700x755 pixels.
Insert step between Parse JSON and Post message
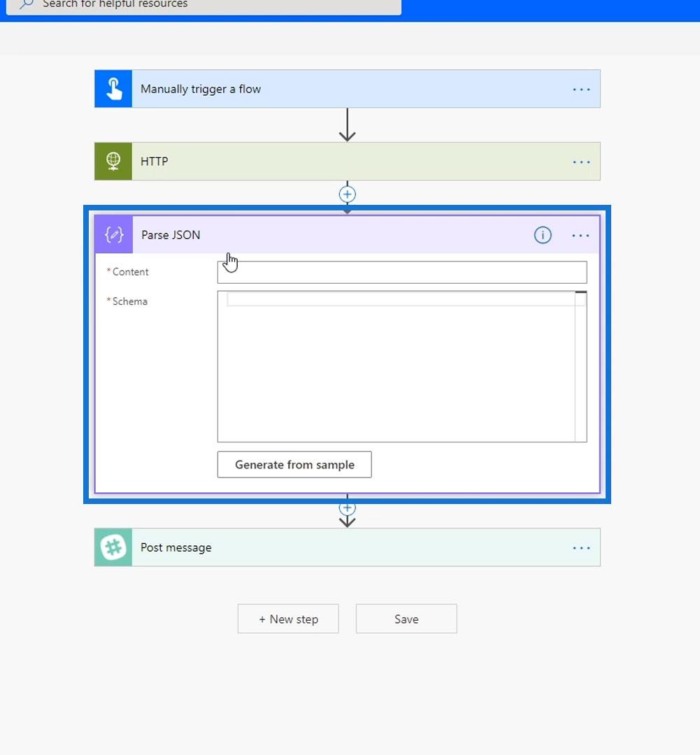(x=348, y=508)
